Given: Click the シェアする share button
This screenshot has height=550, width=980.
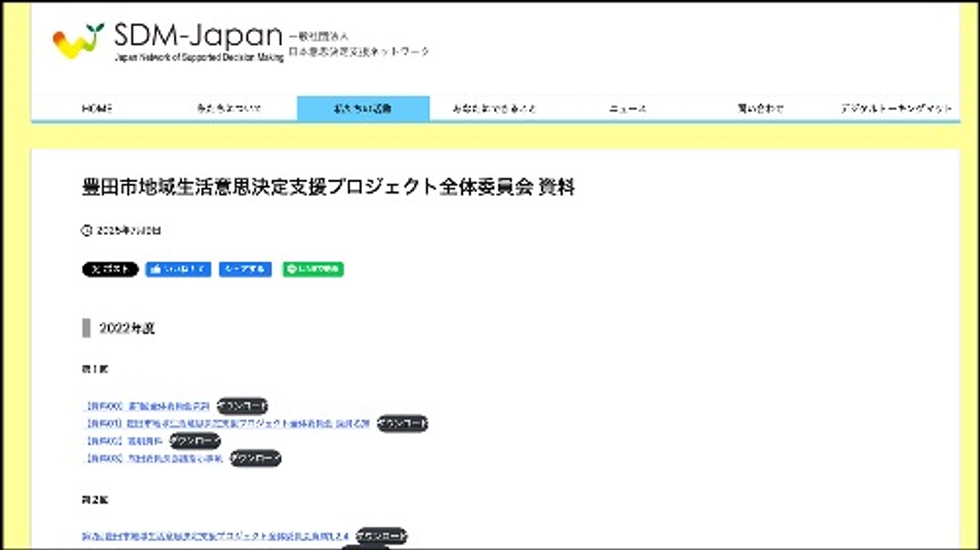Looking at the screenshot, I should pyautogui.click(x=245, y=269).
